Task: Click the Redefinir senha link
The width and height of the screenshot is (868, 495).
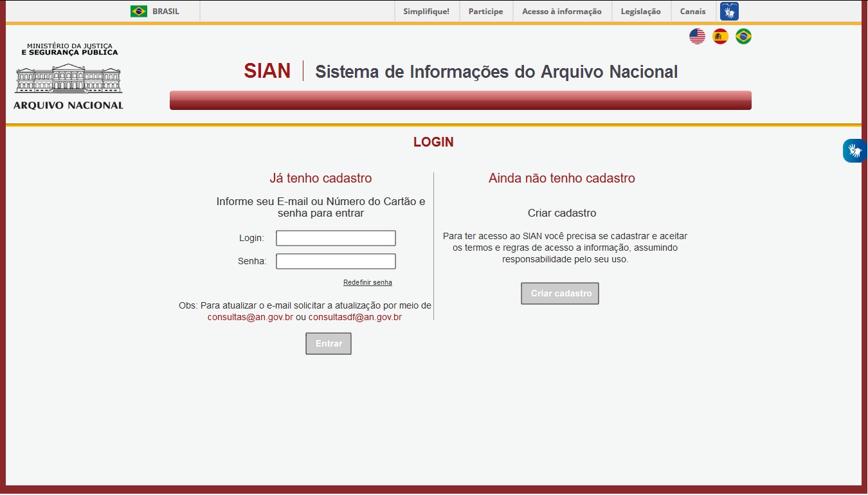Action: pos(368,282)
